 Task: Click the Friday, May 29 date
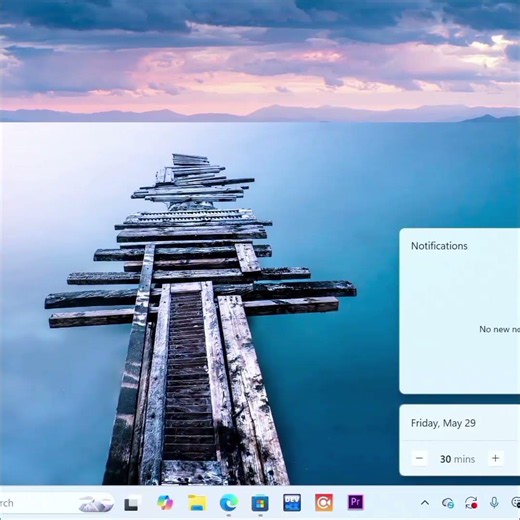click(x=443, y=423)
